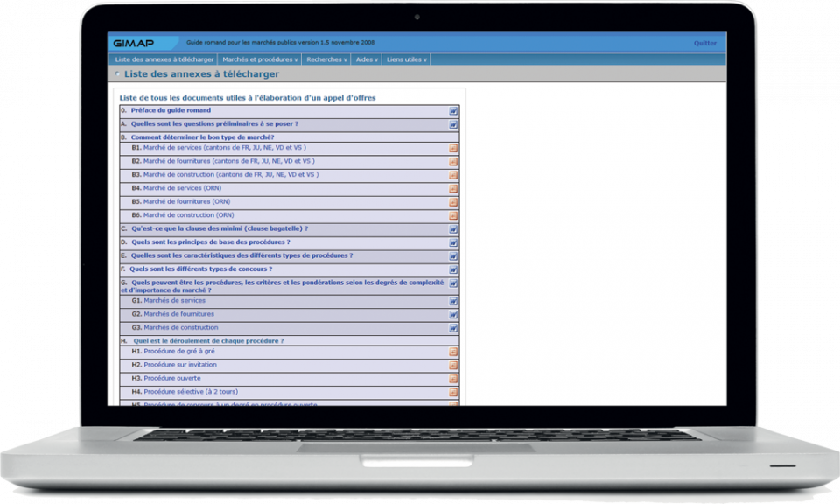Click the Word icon for Préface du guide romand
The height and width of the screenshot is (504, 840).
pyautogui.click(x=453, y=112)
